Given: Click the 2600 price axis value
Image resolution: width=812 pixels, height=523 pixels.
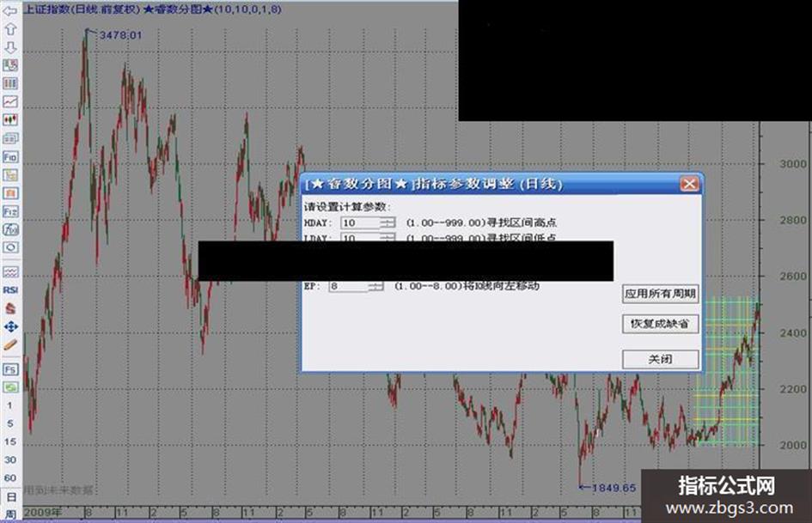Looking at the screenshot, I should pyautogui.click(x=793, y=277).
